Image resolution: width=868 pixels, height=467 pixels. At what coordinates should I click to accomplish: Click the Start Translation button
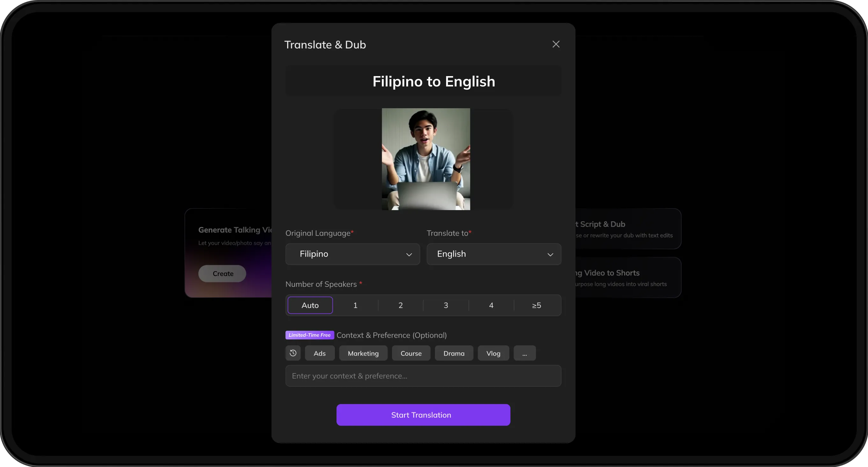(x=423, y=415)
